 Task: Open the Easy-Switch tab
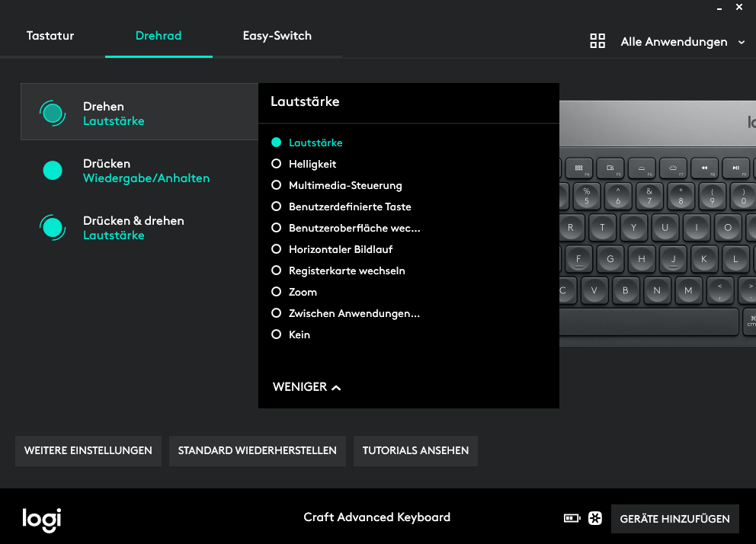point(277,36)
